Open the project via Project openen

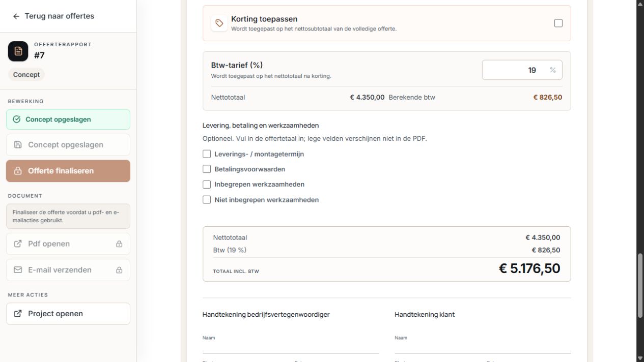(x=68, y=314)
